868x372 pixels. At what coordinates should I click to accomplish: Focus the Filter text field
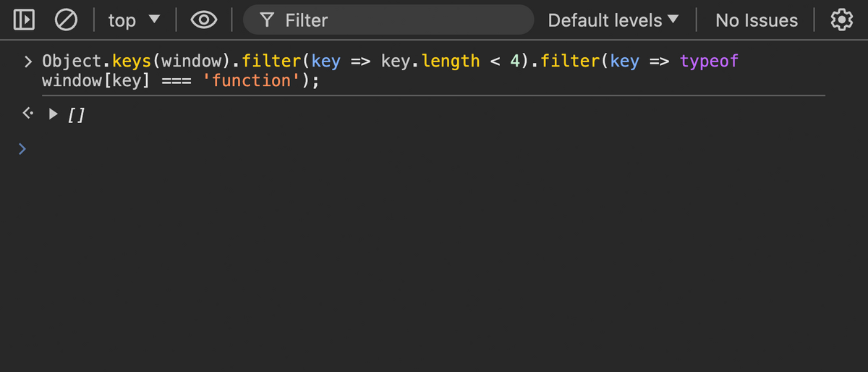pyautogui.click(x=388, y=20)
